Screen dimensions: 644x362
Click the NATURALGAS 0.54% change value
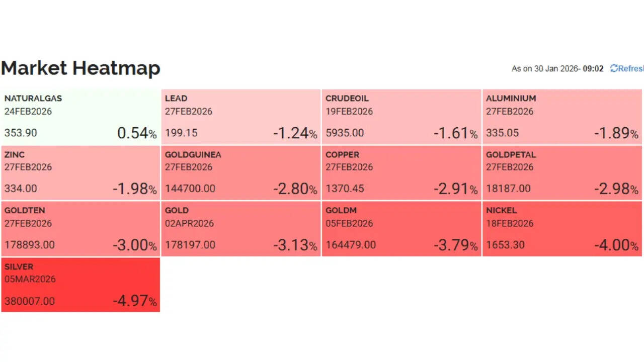coord(137,133)
